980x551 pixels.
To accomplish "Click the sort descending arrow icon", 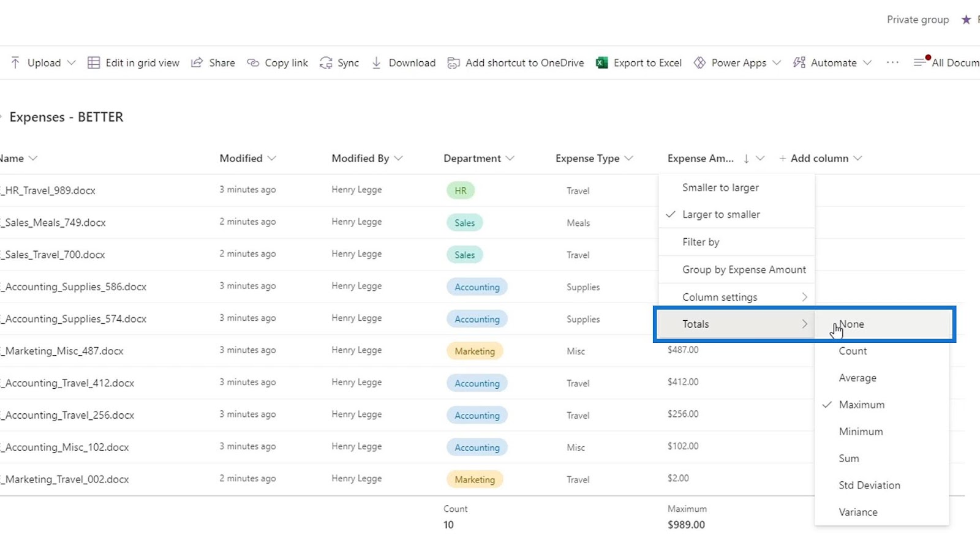I will point(746,159).
